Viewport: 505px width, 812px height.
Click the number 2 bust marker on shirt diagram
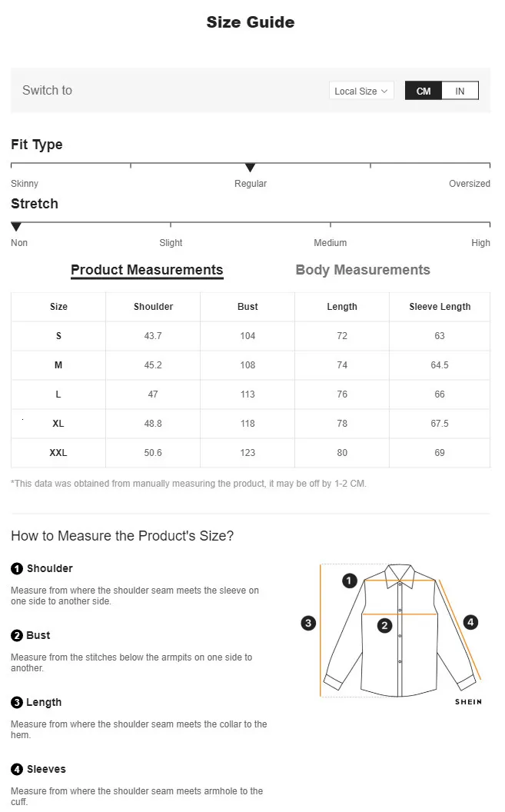pyautogui.click(x=385, y=626)
